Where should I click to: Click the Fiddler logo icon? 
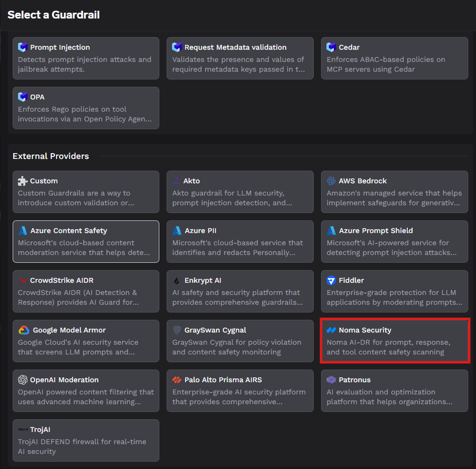(331, 280)
